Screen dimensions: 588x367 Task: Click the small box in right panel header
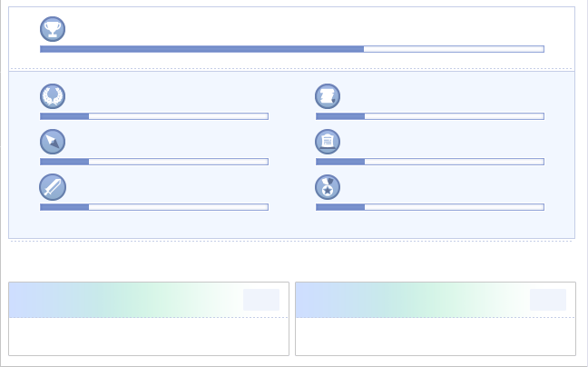[547, 300]
